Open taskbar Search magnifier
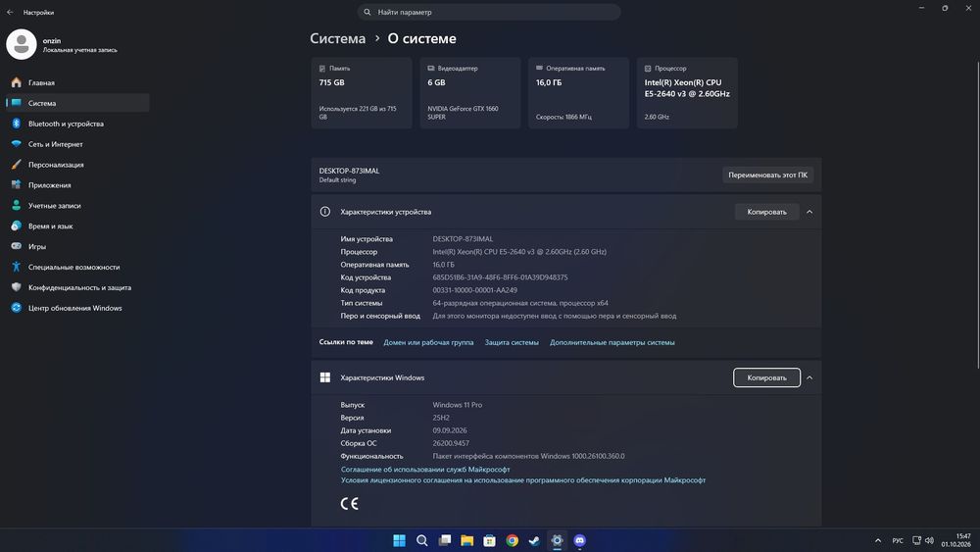The width and height of the screenshot is (980, 552). 421,541
